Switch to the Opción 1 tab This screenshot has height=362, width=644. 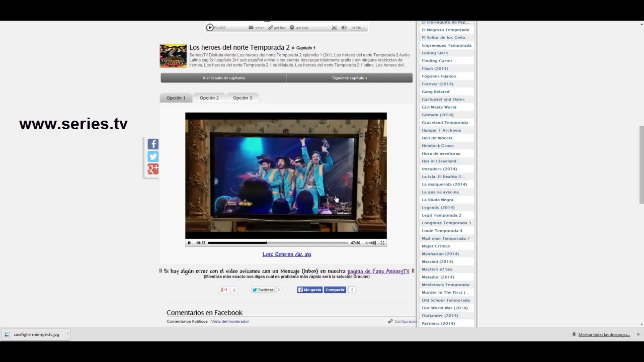click(x=176, y=98)
